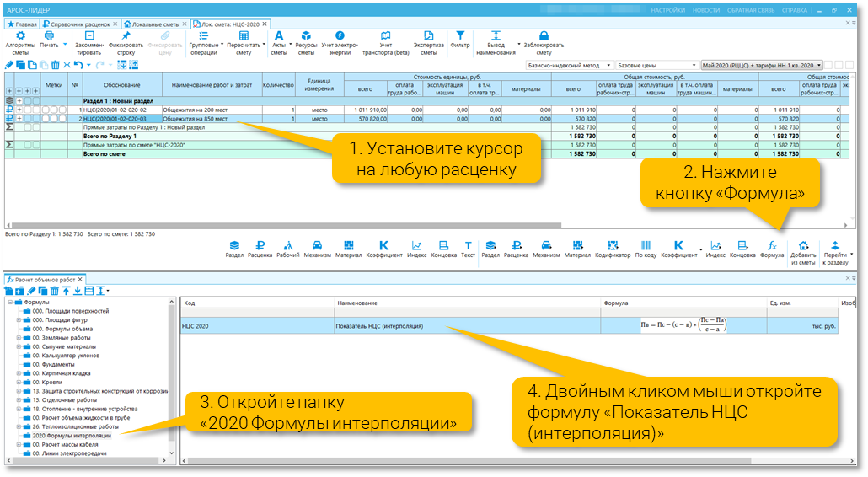Click the Фильтр funnel icon
This screenshot has width=868, height=477.
pos(460,36)
